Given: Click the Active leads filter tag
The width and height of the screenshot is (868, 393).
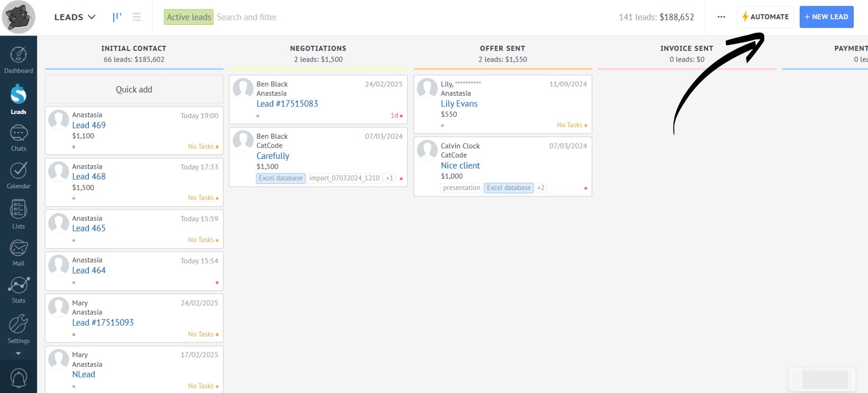Looking at the screenshot, I should pyautogui.click(x=189, y=17).
